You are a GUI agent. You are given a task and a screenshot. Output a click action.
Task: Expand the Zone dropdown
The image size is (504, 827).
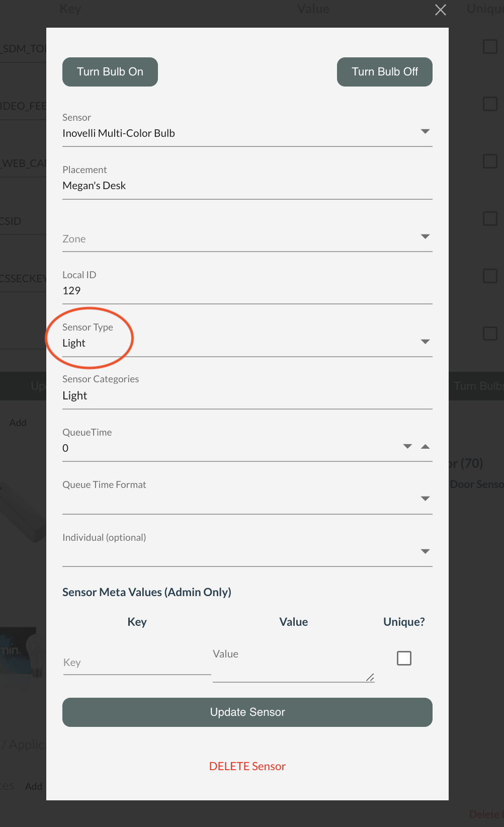click(425, 237)
